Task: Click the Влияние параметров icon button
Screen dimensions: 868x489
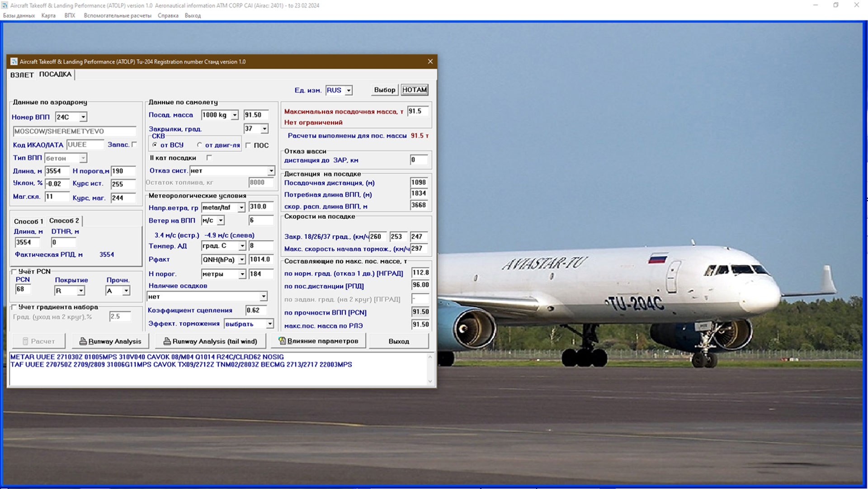Action: click(x=282, y=341)
